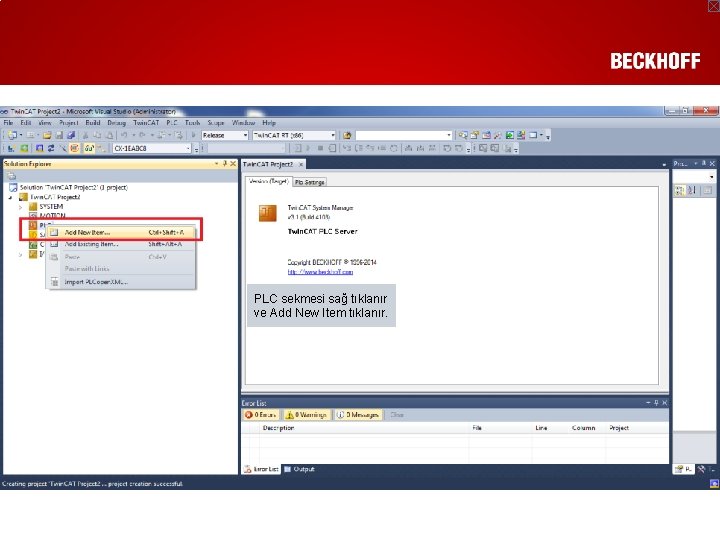720x540 pixels.
Task: Expand the bottom I/O tree node arrow
Action: point(20,254)
